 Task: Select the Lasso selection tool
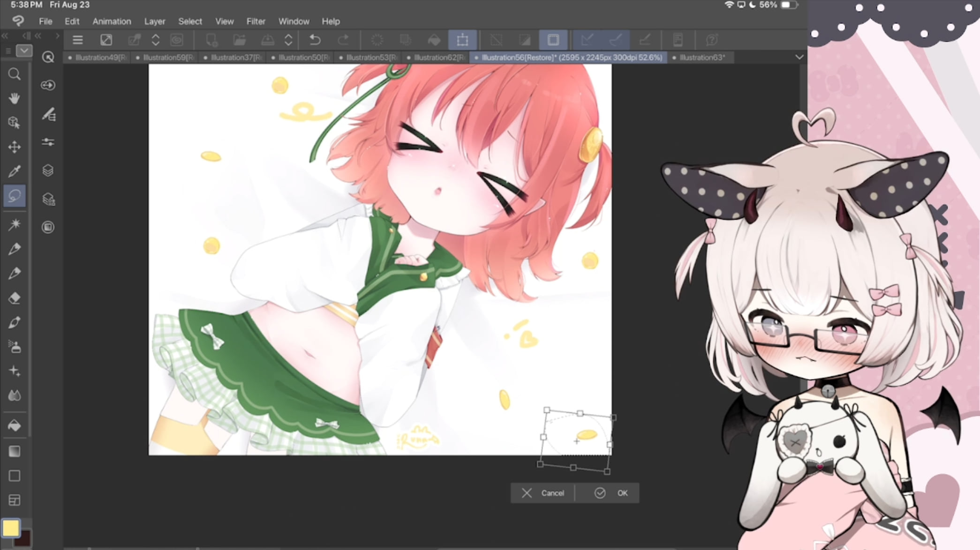(15, 196)
